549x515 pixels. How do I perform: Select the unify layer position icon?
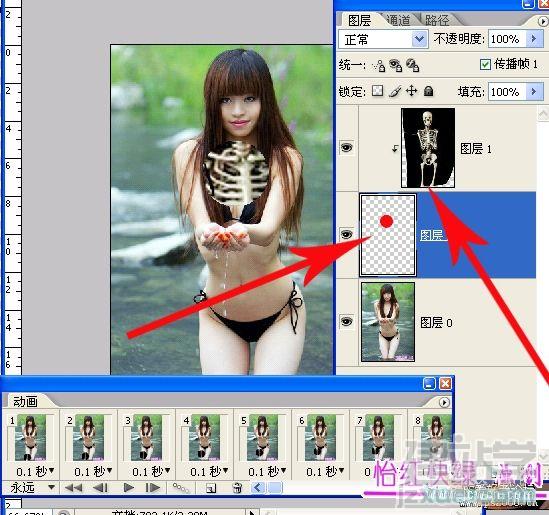click(379, 65)
